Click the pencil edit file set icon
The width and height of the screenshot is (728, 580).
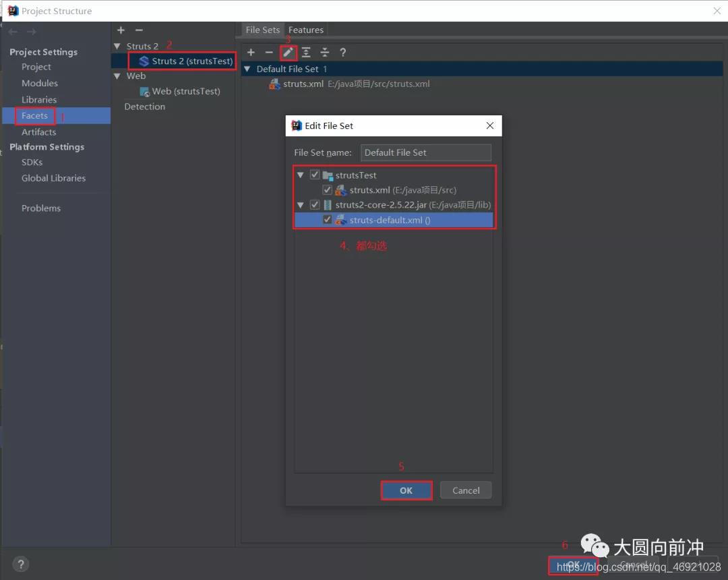coord(288,53)
